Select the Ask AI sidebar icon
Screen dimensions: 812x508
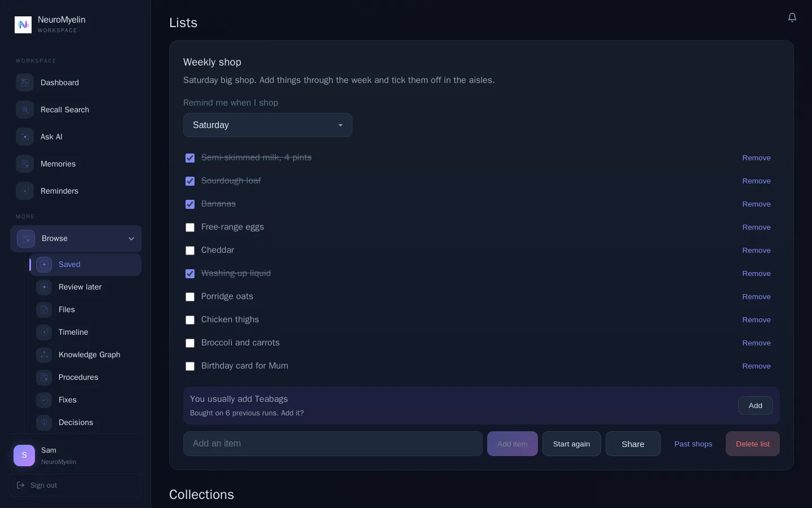tap(25, 137)
